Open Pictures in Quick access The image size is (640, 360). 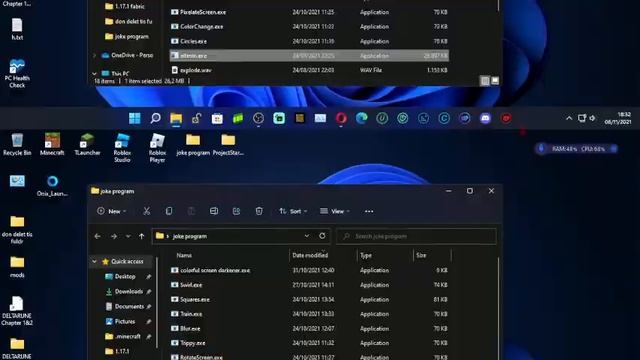click(x=125, y=322)
